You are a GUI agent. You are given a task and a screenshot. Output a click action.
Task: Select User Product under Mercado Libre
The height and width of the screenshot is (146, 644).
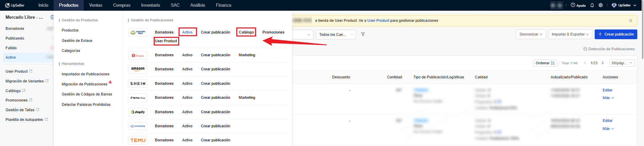pos(166,41)
